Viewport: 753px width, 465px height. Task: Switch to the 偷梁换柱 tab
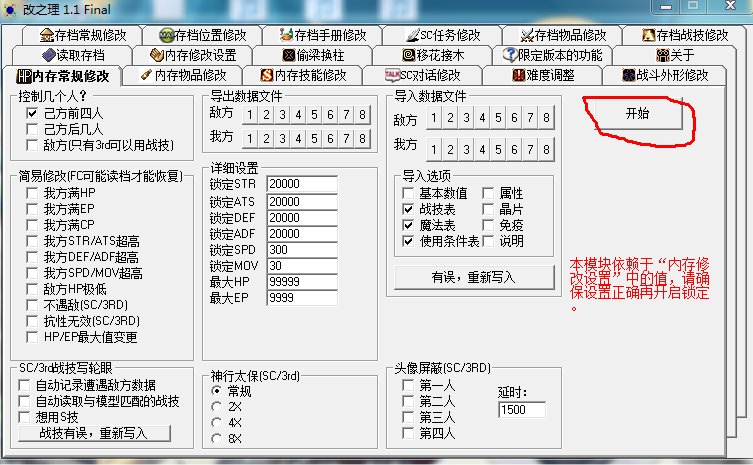(x=313, y=55)
